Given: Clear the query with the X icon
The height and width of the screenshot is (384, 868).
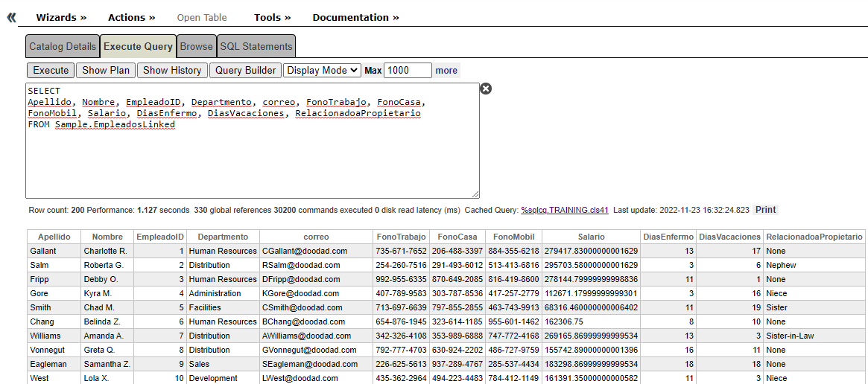Looking at the screenshot, I should point(486,89).
